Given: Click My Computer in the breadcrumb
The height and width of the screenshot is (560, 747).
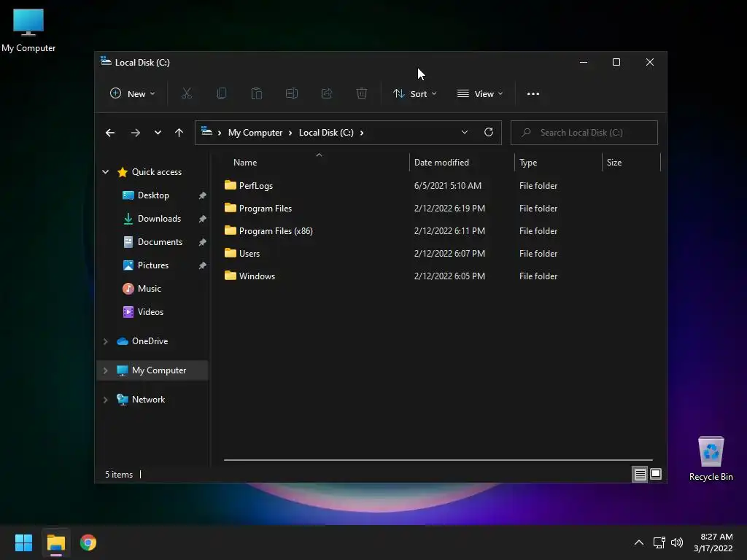Looking at the screenshot, I should click(255, 133).
